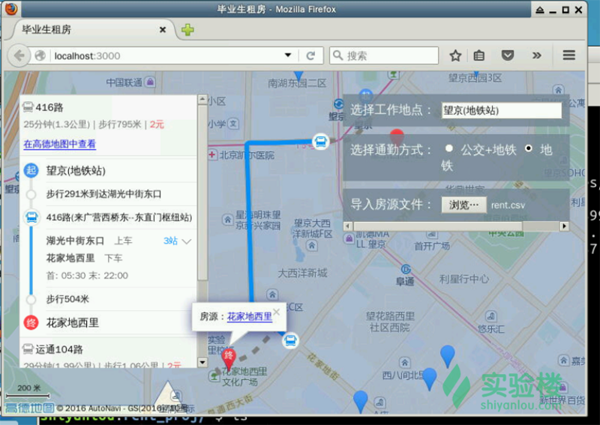Click the 浏览 file browse button

point(464,205)
